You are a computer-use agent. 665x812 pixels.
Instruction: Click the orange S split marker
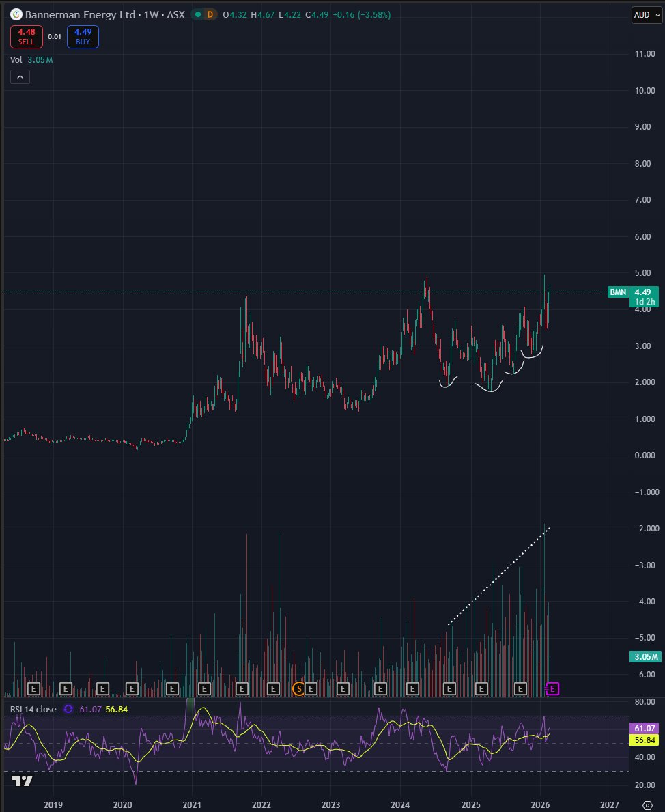click(298, 689)
